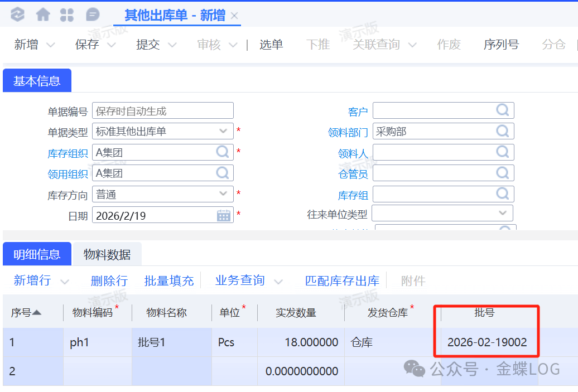Select the 明细信息 tab

(x=37, y=255)
